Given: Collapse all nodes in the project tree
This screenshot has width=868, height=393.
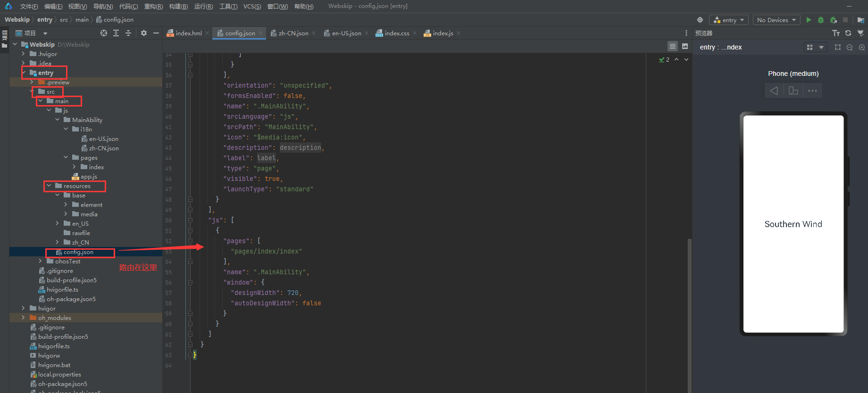Looking at the screenshot, I should [128, 33].
